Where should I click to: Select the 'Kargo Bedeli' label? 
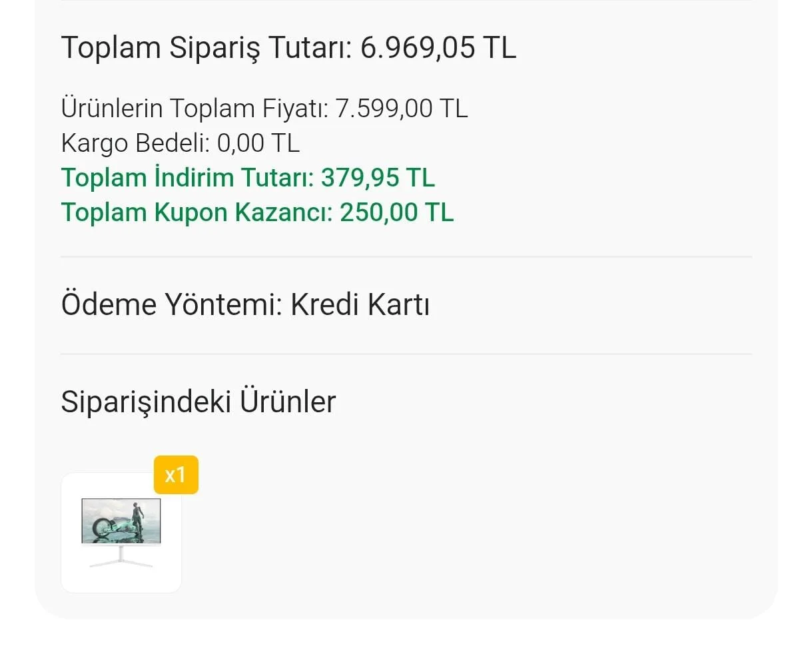point(135,143)
